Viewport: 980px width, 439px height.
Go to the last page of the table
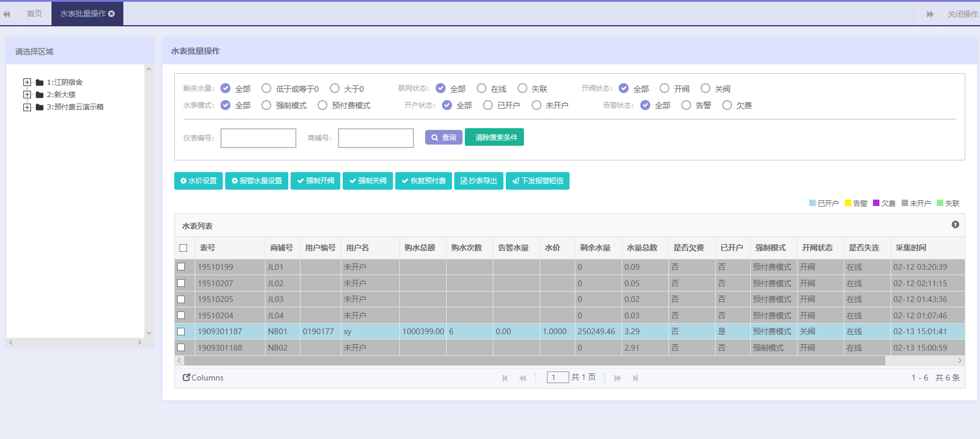coord(635,378)
